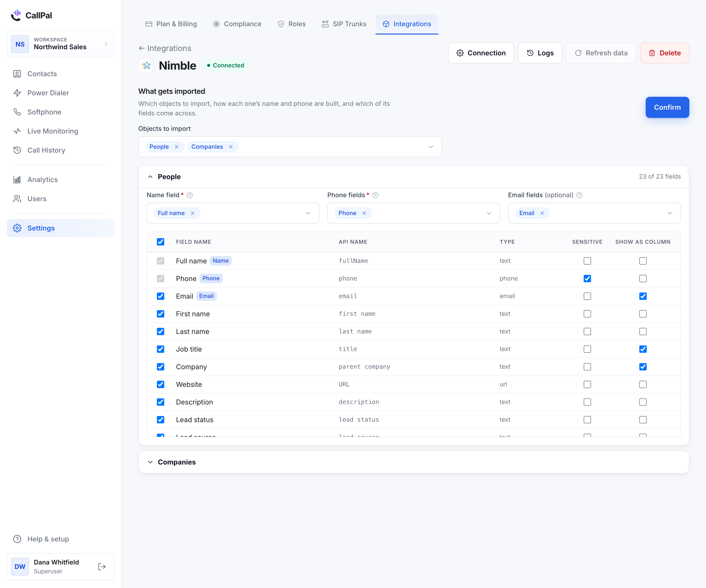Open the Name field dropdown
Viewport: 706px width, 588px height.
point(233,213)
